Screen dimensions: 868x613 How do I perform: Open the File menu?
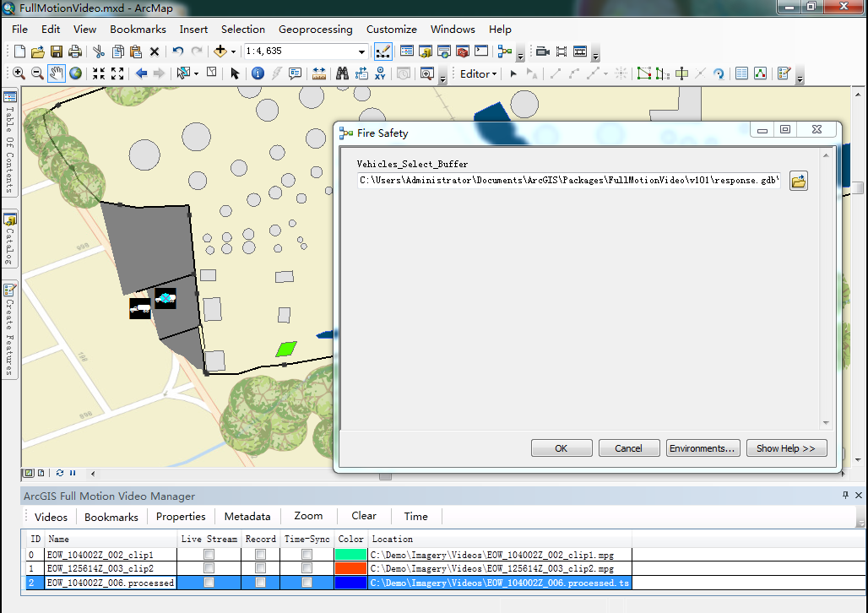coord(19,30)
